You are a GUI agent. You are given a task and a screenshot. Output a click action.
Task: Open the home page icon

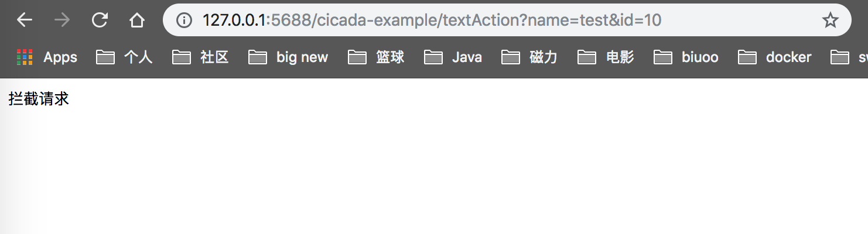pos(137,20)
